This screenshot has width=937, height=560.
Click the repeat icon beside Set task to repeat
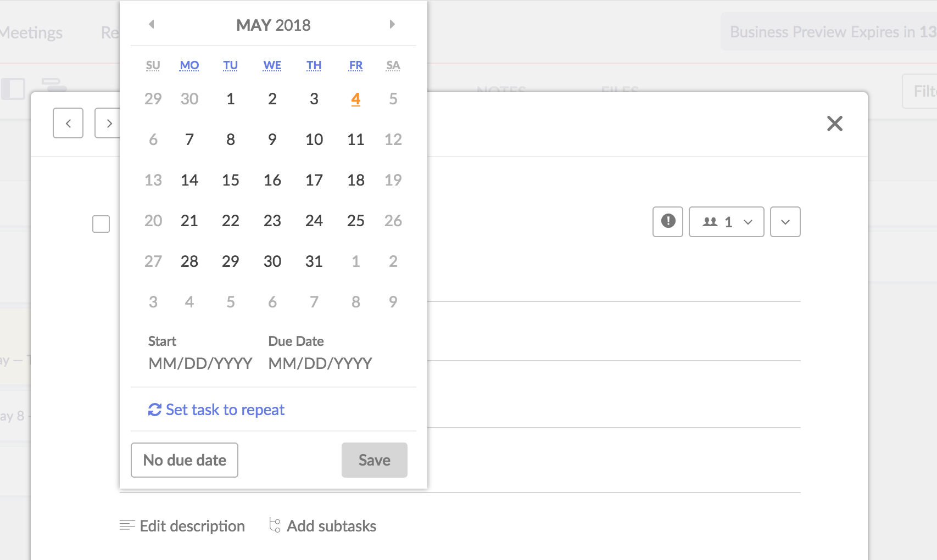click(x=154, y=410)
